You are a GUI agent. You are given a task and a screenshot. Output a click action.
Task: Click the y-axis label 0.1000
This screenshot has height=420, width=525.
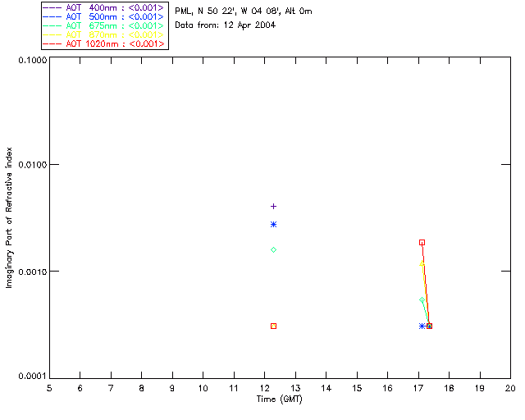[33, 60]
